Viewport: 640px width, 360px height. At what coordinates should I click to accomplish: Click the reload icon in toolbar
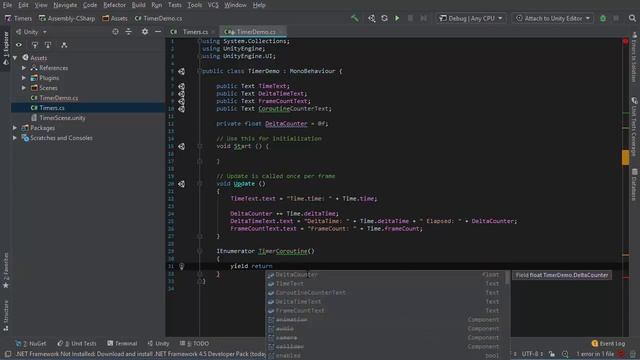[x=384, y=18]
